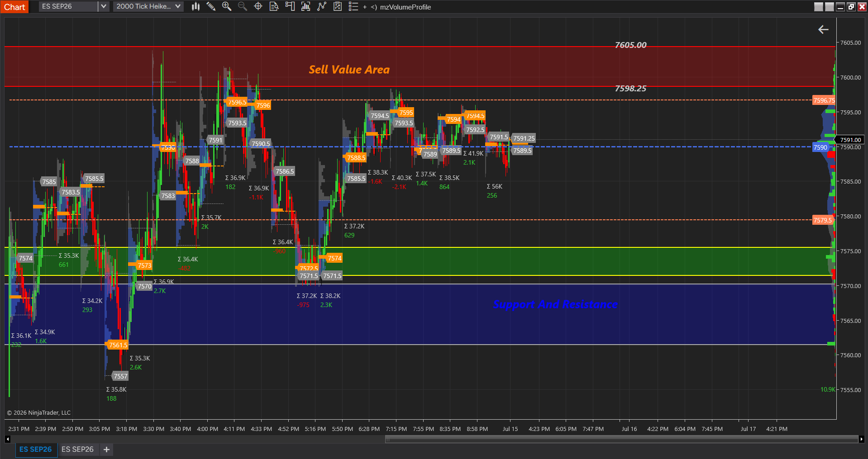868x459 pixels.
Task: Switch to the highlighted ES SEP26 tab
Action: pyautogui.click(x=36, y=450)
